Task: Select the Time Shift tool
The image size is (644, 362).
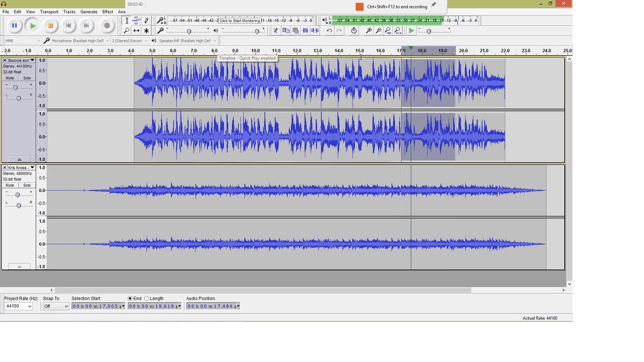Action: click(x=136, y=31)
